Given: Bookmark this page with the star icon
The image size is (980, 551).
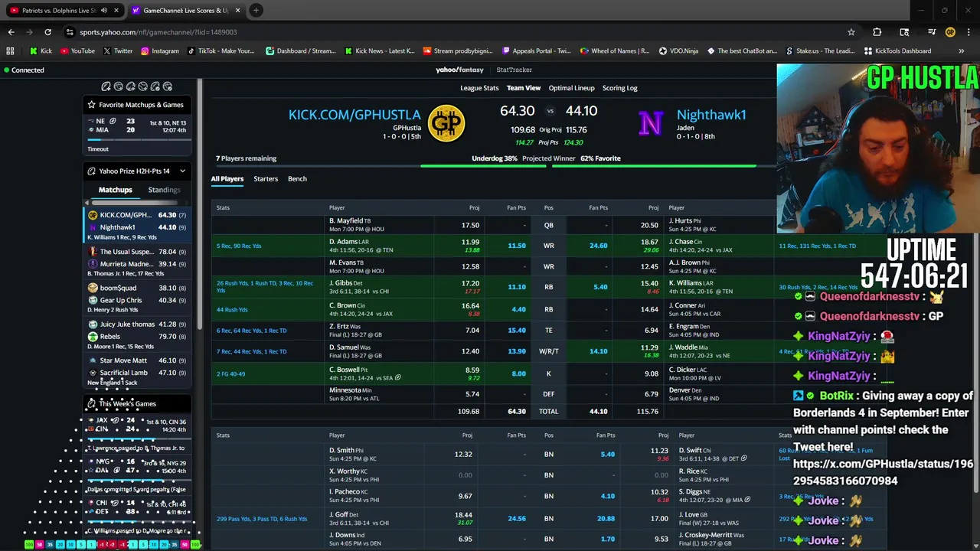Looking at the screenshot, I should point(851,32).
